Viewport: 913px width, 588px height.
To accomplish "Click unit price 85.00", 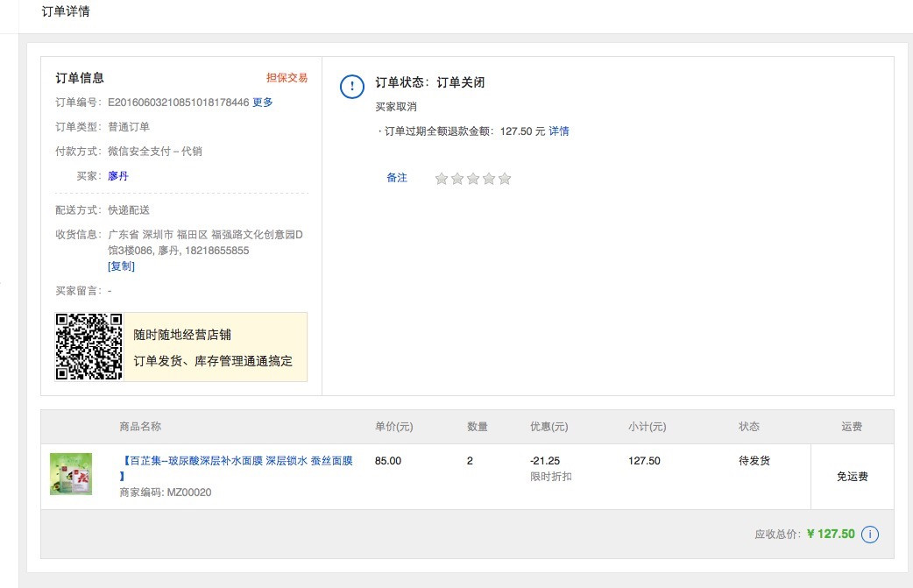I will [x=388, y=461].
